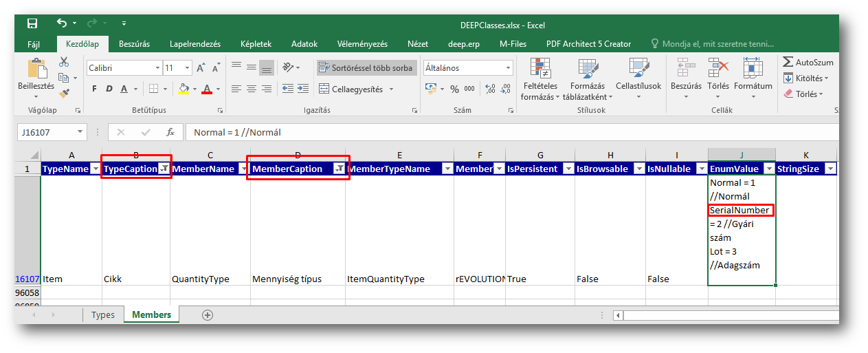Toggle Wrap Text (Sortöréssel több sorba)
Screen dimensions: 868x353
click(x=366, y=68)
